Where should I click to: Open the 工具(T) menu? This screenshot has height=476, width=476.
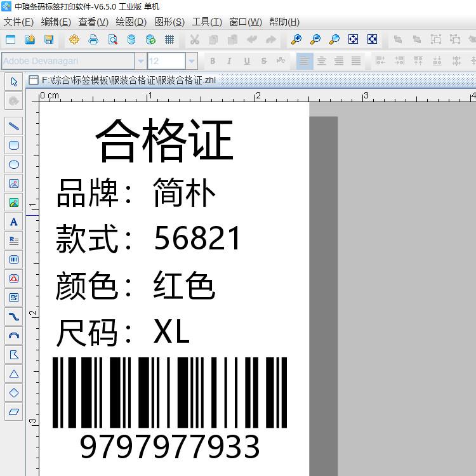click(207, 22)
